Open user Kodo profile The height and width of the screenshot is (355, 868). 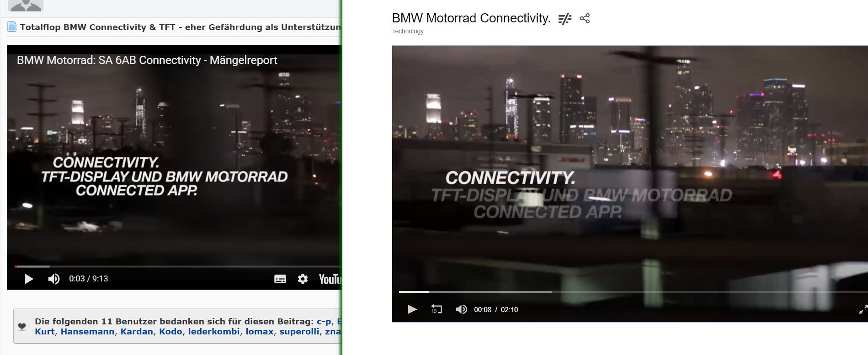pyautogui.click(x=170, y=332)
